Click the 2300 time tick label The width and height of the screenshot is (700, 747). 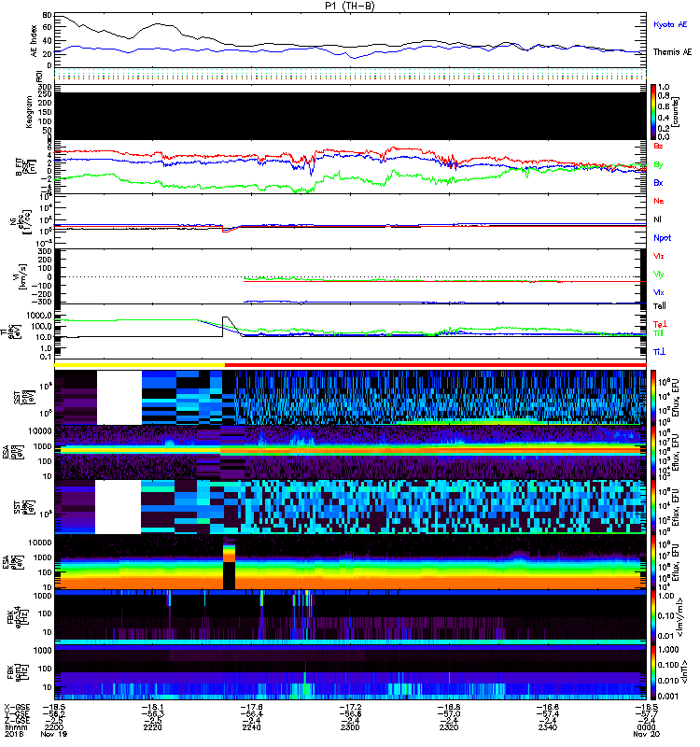tap(350, 727)
